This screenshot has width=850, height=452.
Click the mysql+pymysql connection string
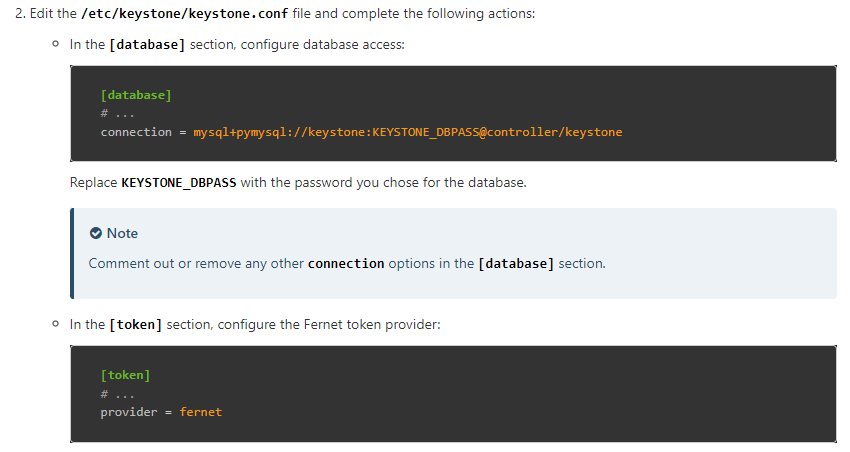pyautogui.click(x=408, y=132)
